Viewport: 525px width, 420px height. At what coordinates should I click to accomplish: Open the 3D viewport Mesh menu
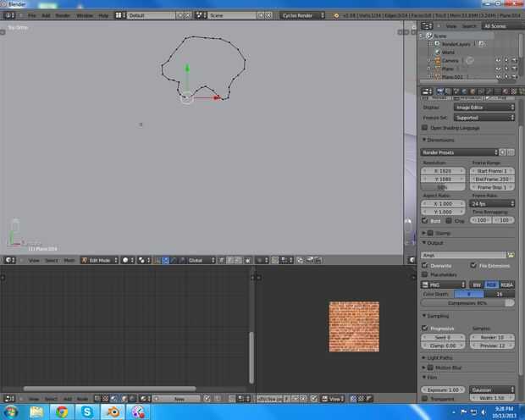click(x=69, y=260)
